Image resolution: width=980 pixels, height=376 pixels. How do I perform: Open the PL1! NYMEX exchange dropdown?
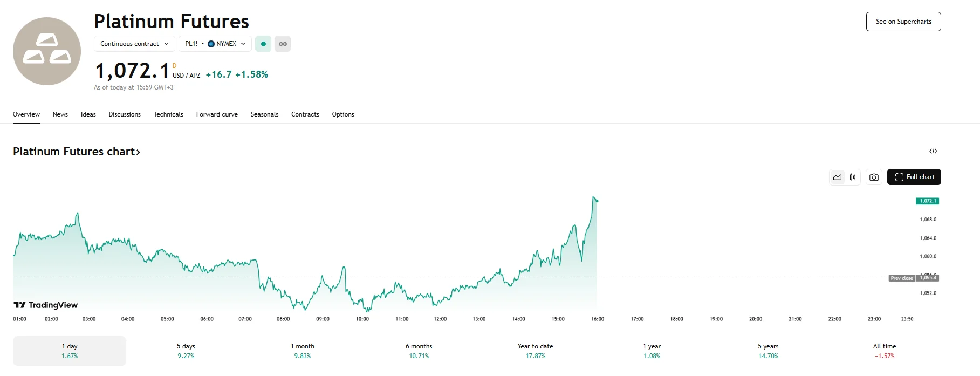pos(215,44)
